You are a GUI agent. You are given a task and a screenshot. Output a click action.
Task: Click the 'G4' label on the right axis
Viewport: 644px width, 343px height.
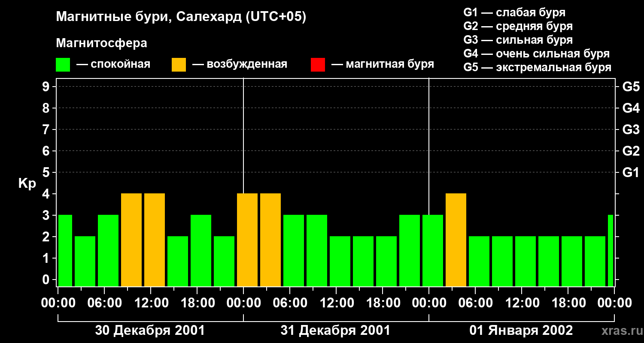631,108
